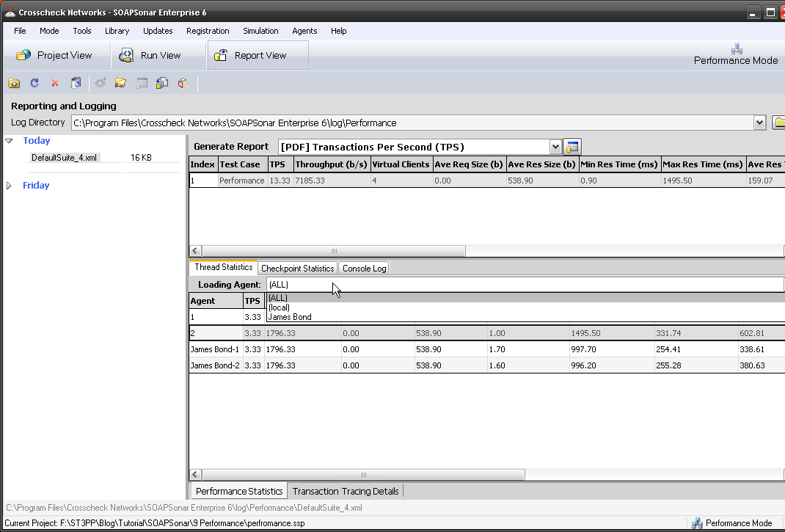Select the DefaultSuite_4.xml log file

(64, 157)
